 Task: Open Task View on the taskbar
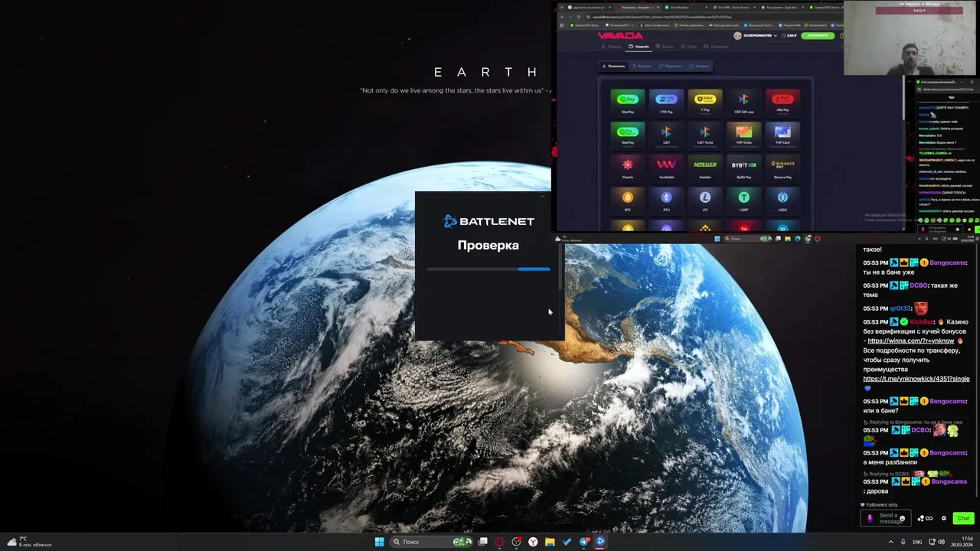(x=483, y=542)
